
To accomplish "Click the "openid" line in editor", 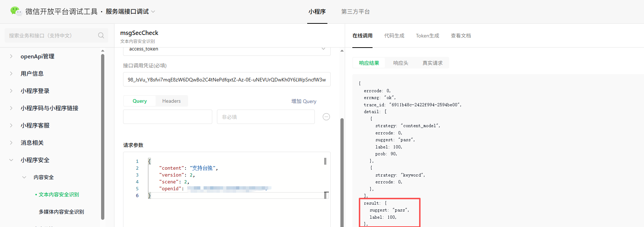I will [x=215, y=188].
